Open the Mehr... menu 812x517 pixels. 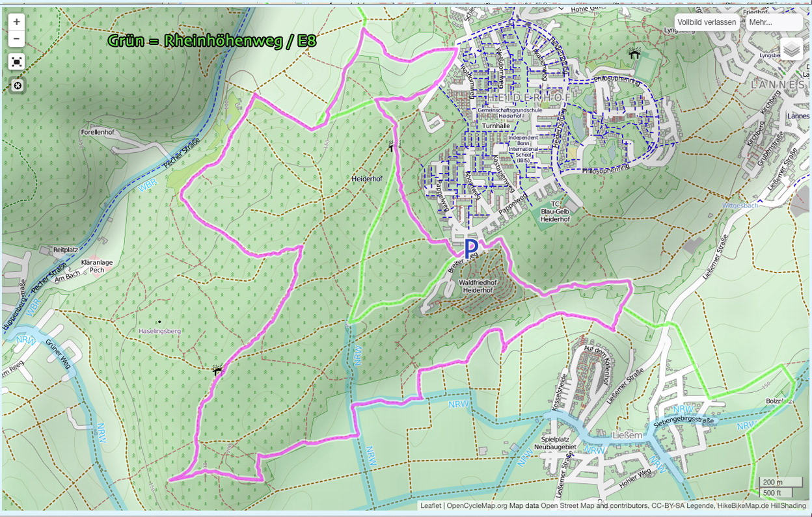click(x=774, y=22)
